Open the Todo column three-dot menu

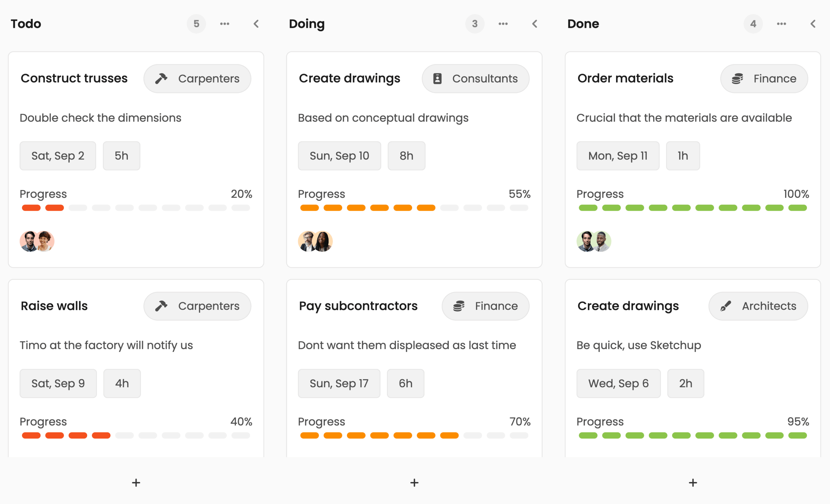(224, 24)
